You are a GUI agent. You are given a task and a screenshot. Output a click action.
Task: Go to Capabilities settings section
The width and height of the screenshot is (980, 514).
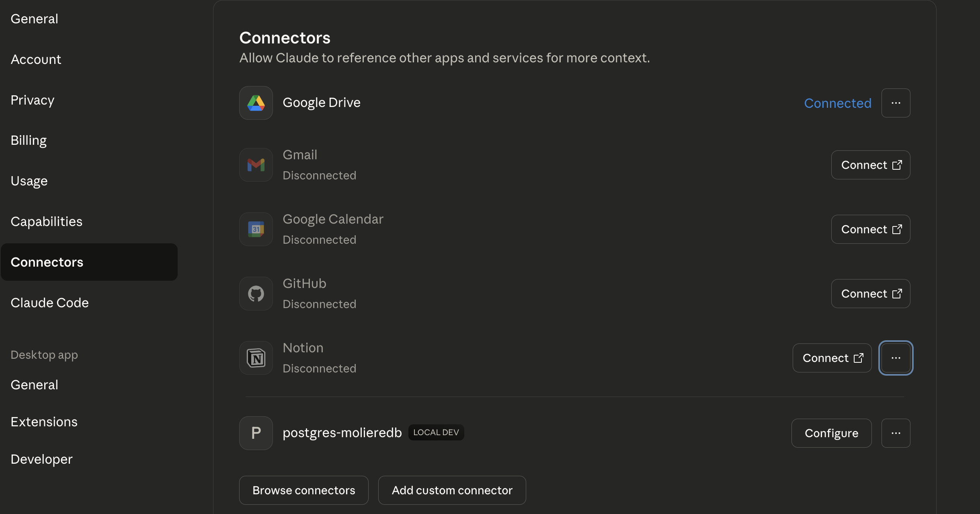point(47,222)
